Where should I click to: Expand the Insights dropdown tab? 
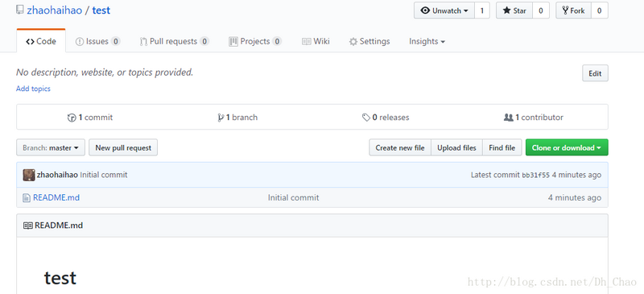coord(427,41)
